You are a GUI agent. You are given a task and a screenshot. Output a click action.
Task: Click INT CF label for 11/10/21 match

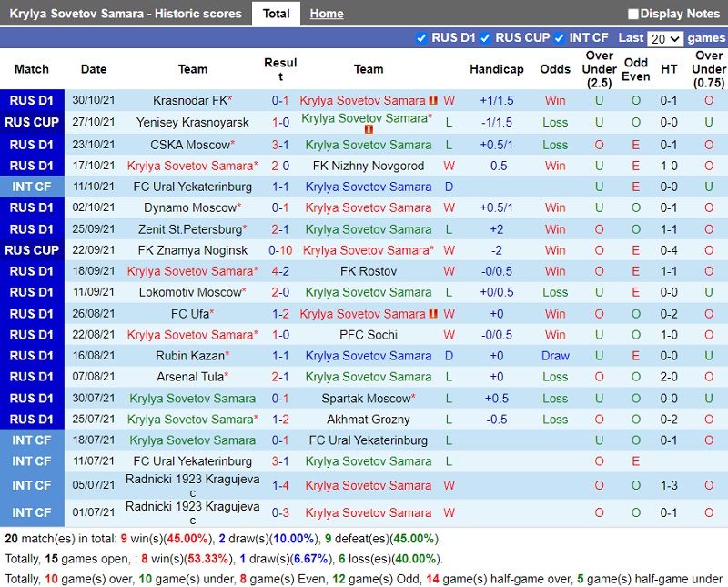point(32,187)
